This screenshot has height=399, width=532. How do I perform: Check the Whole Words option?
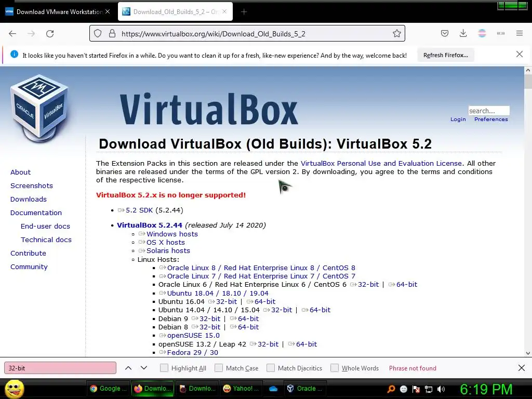coord(335,368)
